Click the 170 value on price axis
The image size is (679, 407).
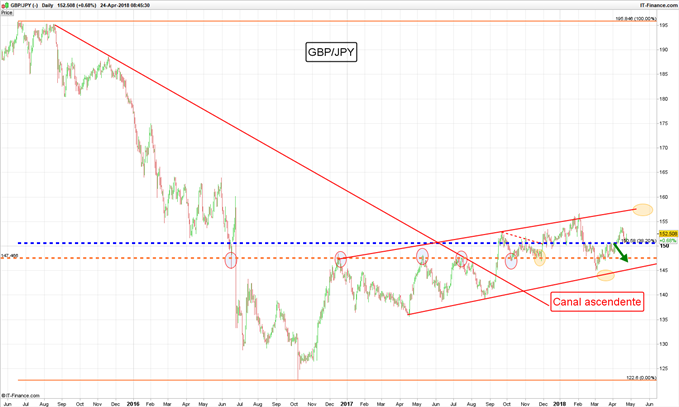pyautogui.click(x=663, y=148)
